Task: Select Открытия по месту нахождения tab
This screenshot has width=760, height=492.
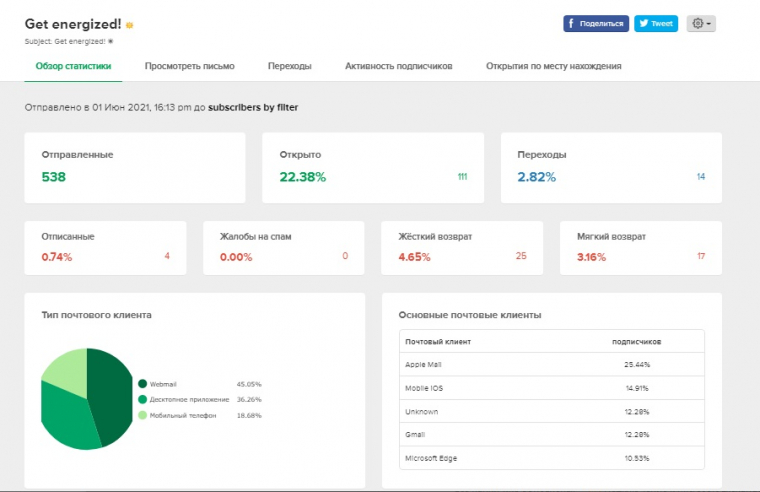Action: [x=553, y=66]
